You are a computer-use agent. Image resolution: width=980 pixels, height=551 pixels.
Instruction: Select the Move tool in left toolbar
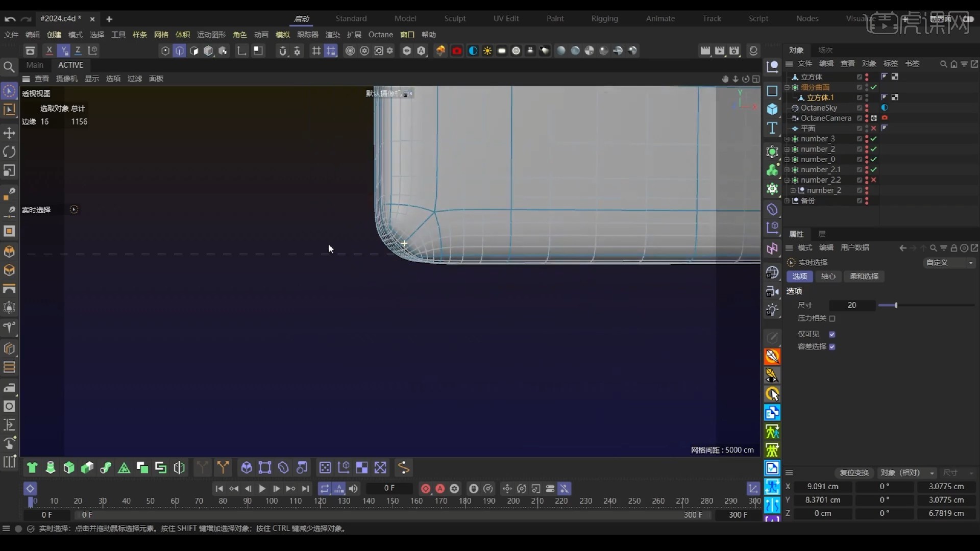pyautogui.click(x=9, y=133)
